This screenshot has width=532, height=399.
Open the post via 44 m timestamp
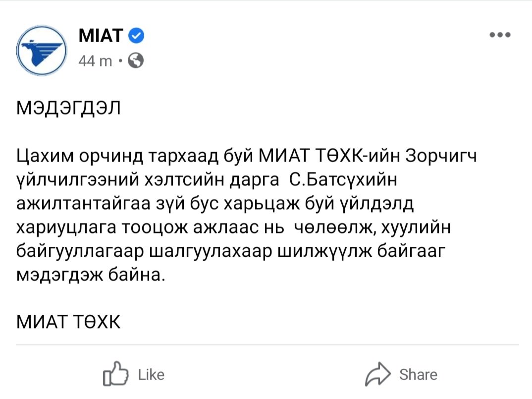click(95, 61)
